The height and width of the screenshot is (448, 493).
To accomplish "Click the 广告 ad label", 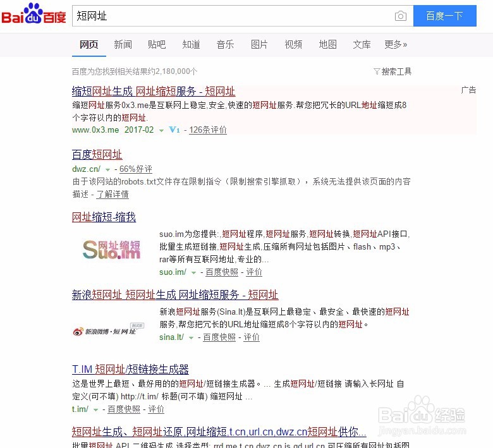I will click(x=468, y=90).
